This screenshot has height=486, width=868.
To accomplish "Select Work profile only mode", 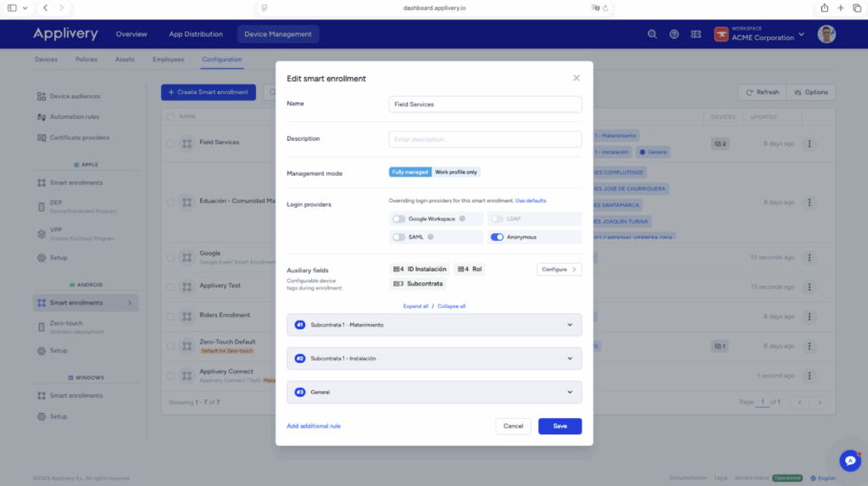I will (455, 172).
